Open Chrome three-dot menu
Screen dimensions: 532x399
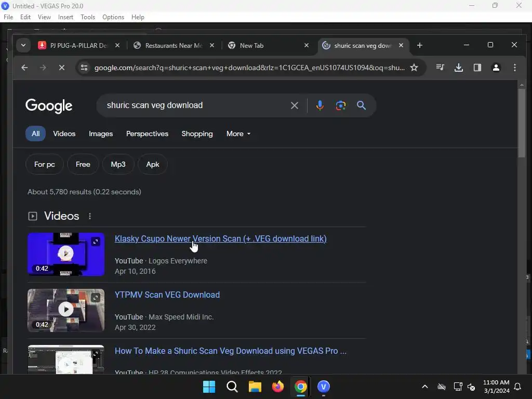pos(515,68)
